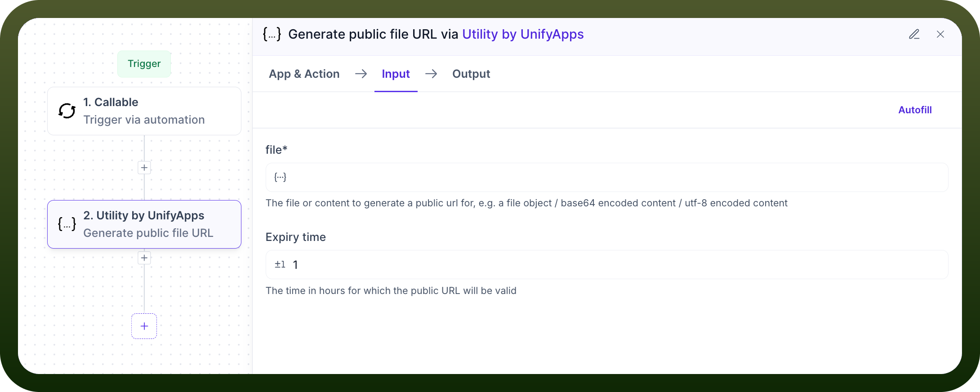
Task: Click the edit pencil icon in header
Action: tap(914, 34)
